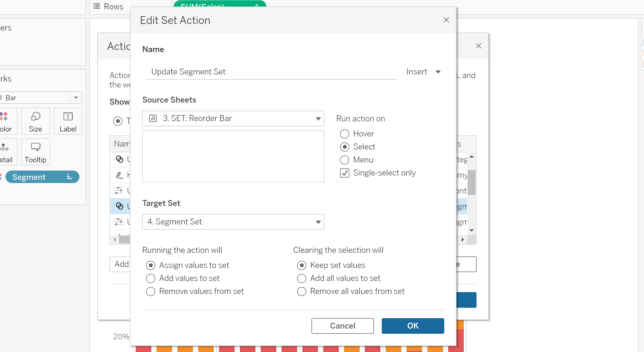Click the highlight action pen icon
This screenshot has height=352, width=644.
(x=119, y=175)
